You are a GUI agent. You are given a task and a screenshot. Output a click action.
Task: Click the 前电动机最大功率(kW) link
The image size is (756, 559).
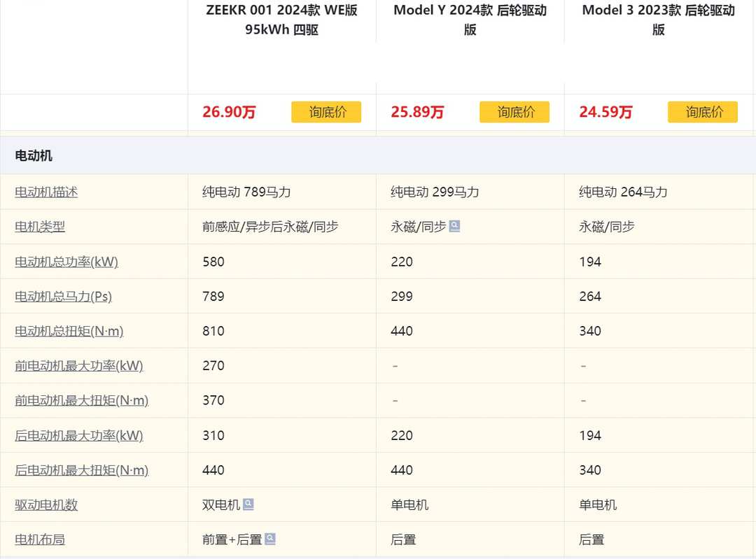tap(79, 366)
